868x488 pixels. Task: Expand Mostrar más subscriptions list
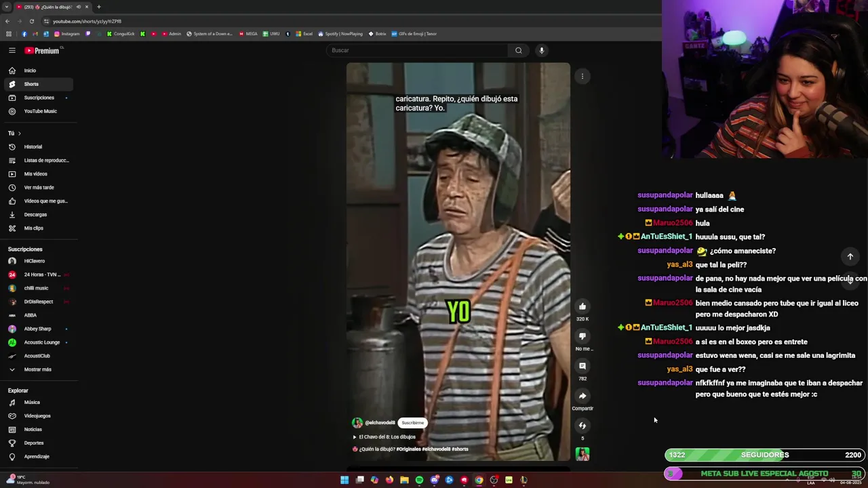click(38, 369)
